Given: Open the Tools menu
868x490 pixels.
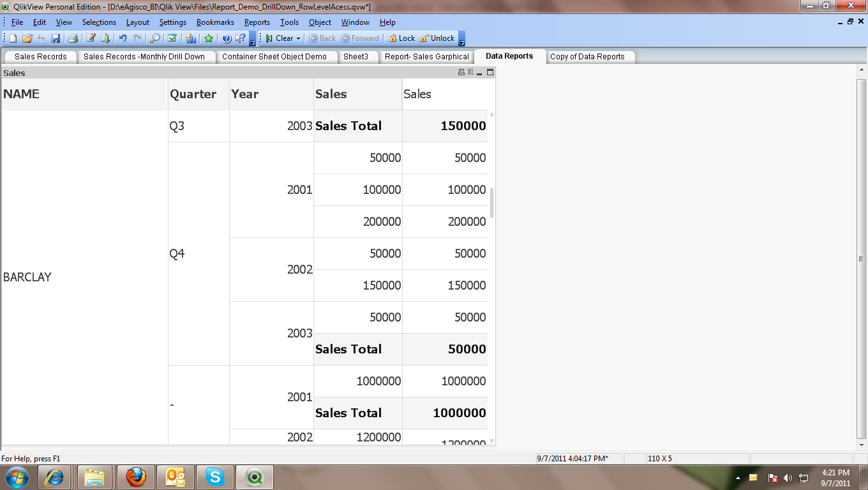Looking at the screenshot, I should click(x=289, y=22).
